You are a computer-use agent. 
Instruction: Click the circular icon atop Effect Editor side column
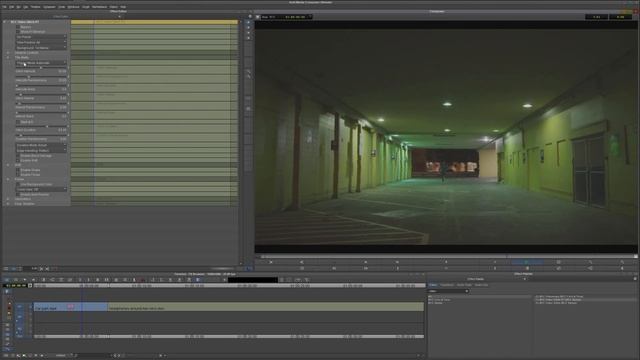coord(249,16)
